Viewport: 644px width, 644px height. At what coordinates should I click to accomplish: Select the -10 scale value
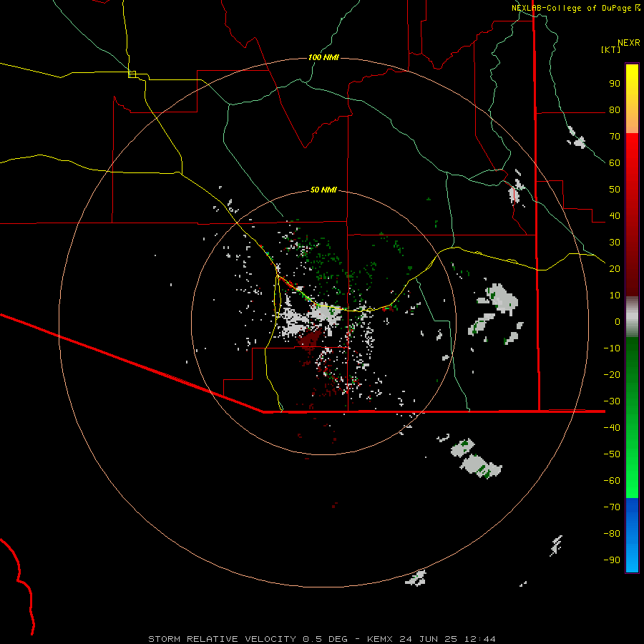[x=612, y=348]
